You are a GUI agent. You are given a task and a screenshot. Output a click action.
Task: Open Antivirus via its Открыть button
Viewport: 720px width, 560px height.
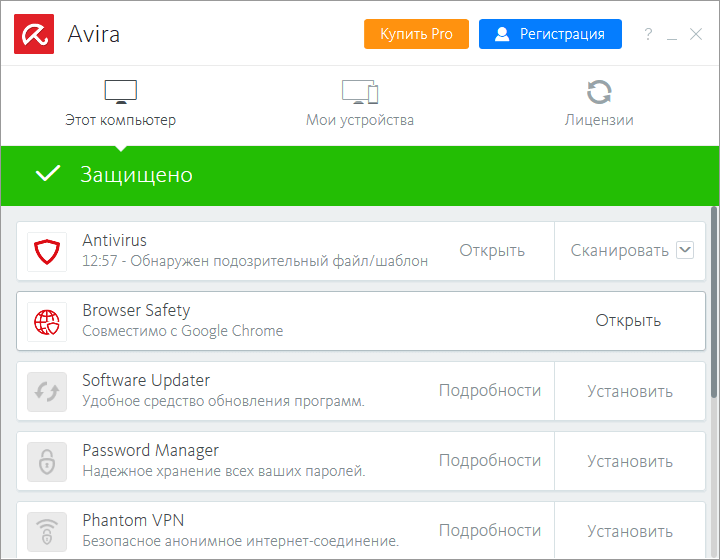click(x=492, y=251)
